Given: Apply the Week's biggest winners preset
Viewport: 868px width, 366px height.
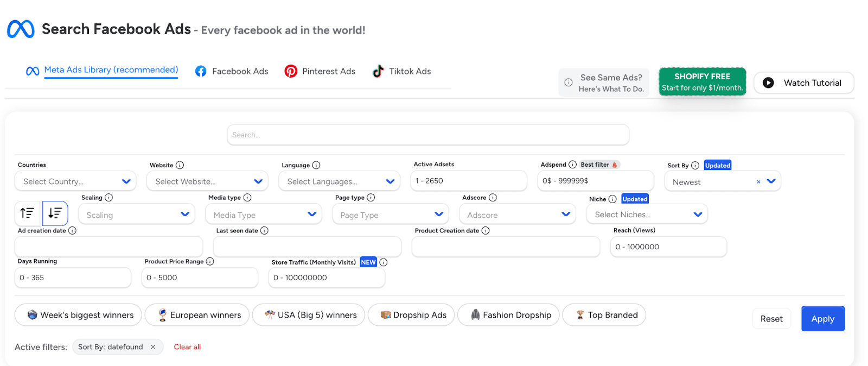Looking at the screenshot, I should tap(78, 315).
